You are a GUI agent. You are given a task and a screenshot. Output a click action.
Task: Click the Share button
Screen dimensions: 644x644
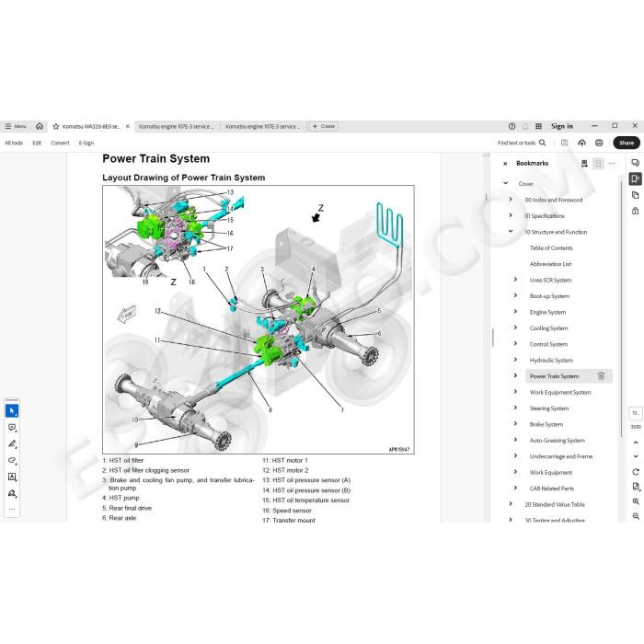point(627,143)
